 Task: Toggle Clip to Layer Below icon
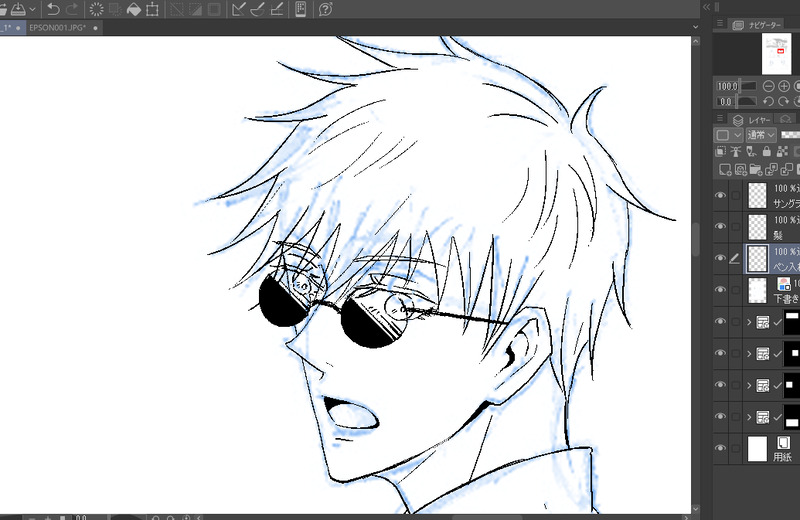(720, 152)
